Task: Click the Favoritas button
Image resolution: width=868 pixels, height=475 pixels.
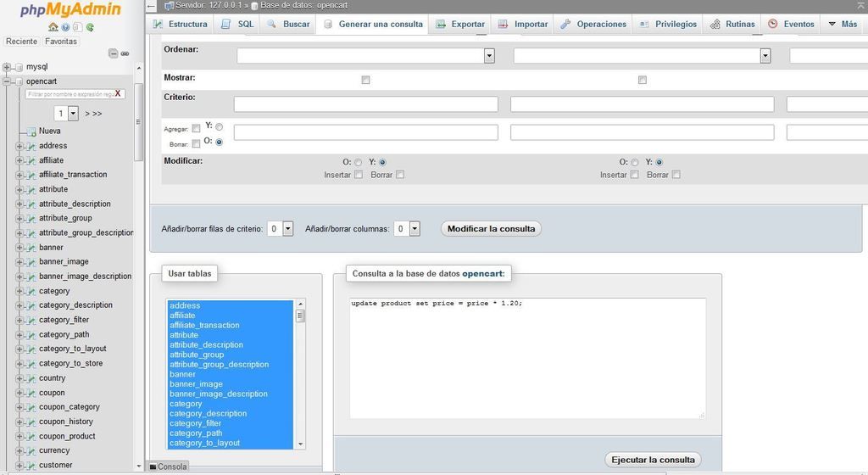Action: 61,42
